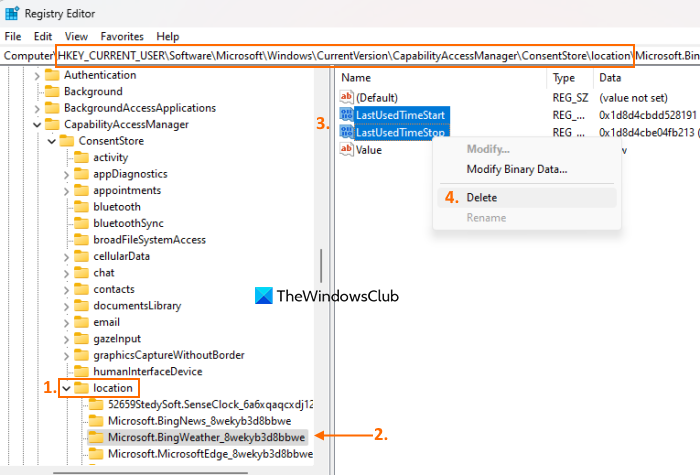This screenshot has height=475, width=700.
Task: Click the (Default) string value icon
Action: click(346, 97)
